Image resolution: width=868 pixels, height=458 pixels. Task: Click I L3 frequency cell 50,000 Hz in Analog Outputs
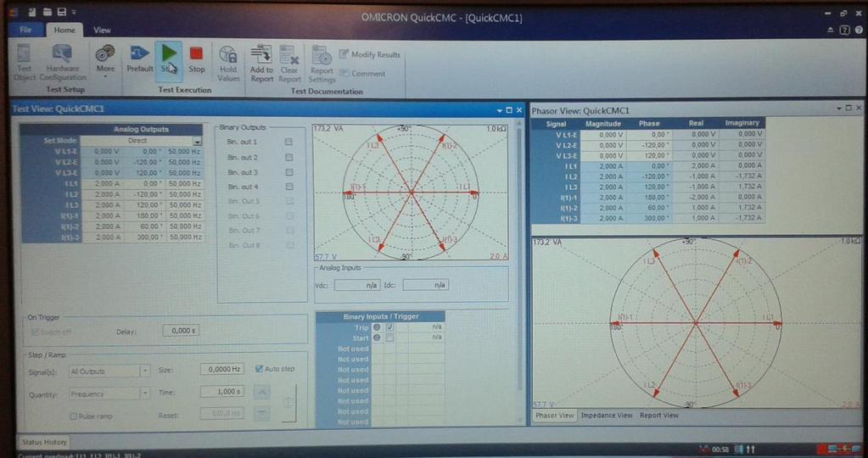click(184, 204)
